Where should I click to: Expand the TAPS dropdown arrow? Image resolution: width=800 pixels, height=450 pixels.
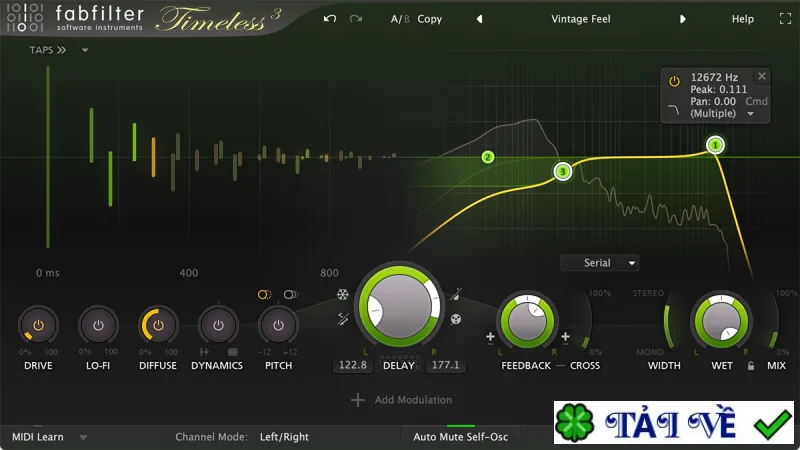(85, 50)
